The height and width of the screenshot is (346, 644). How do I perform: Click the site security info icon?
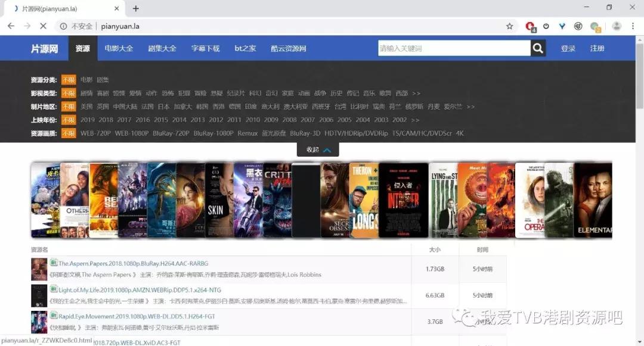(x=63, y=26)
